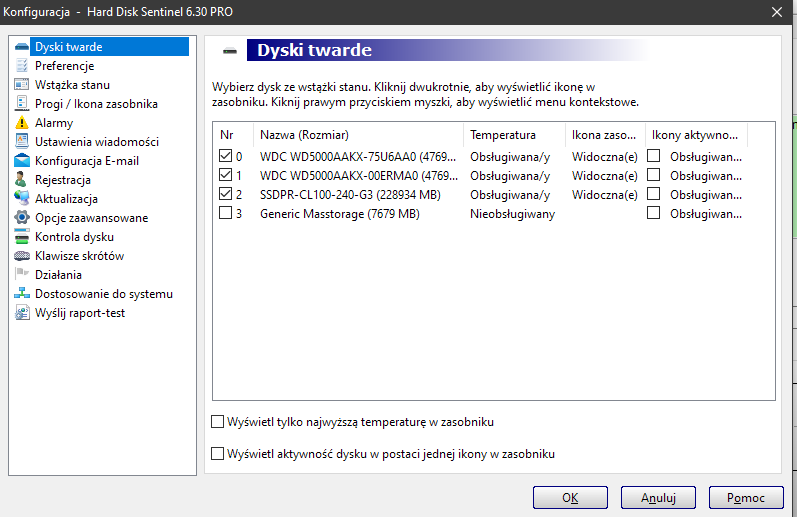Select the Rejestracja user icon

pyautogui.click(x=23, y=180)
